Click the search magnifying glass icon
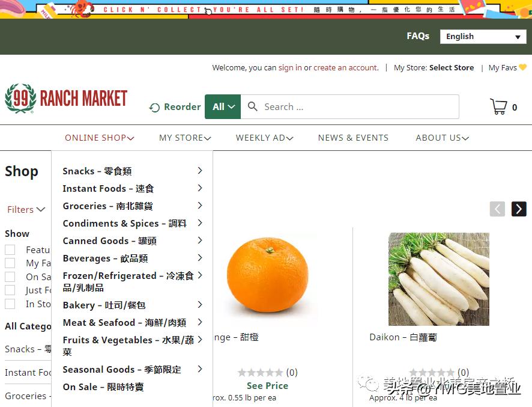The width and height of the screenshot is (532, 407). 252,106
